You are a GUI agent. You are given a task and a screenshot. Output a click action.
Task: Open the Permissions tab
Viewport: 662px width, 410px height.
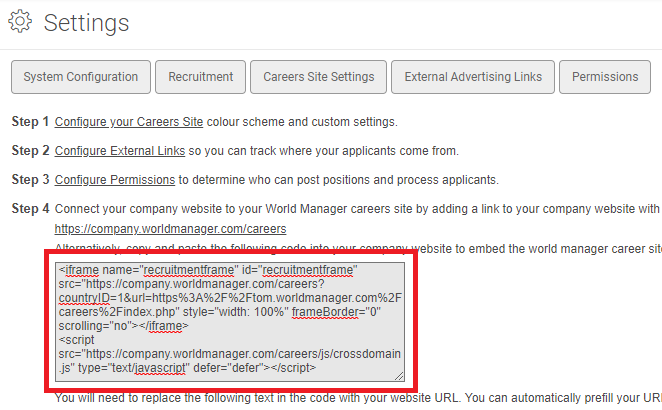(x=605, y=77)
